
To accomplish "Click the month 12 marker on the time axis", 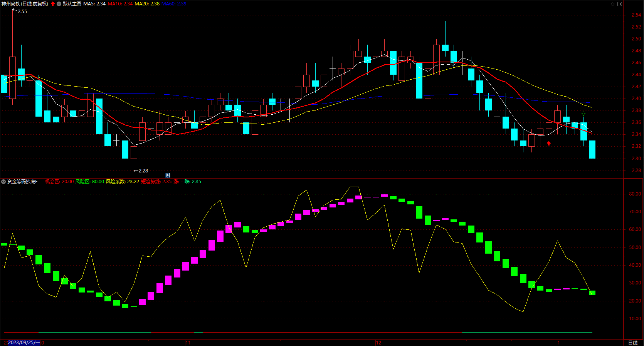I will tap(378, 343).
